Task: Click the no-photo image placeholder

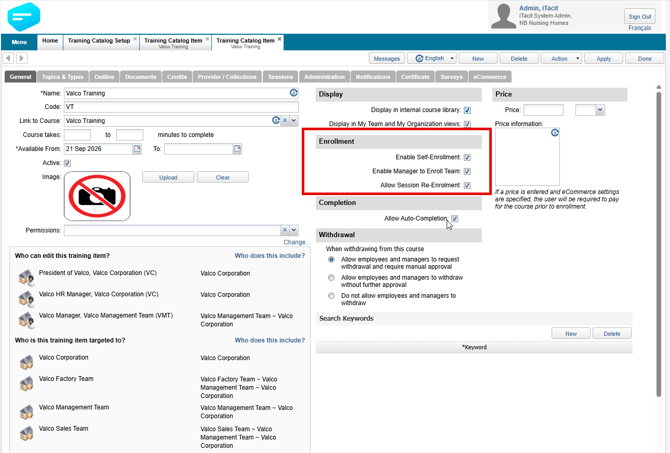Action: point(97,196)
